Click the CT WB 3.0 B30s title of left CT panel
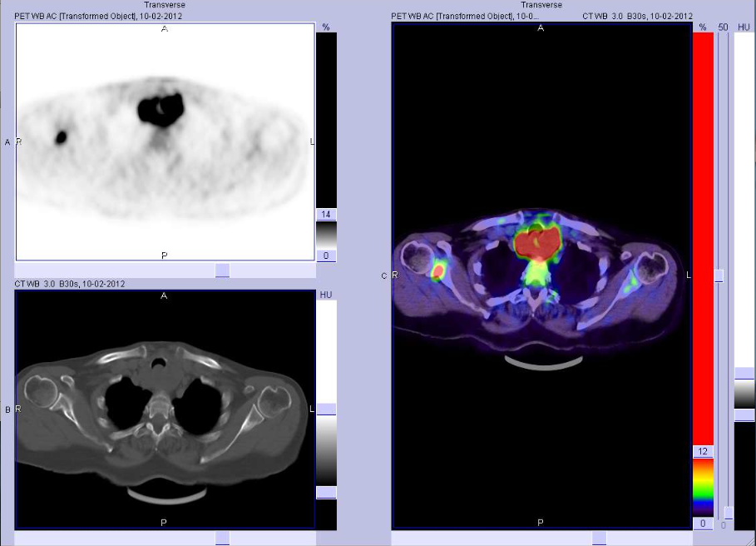The image size is (756, 546). [70, 284]
